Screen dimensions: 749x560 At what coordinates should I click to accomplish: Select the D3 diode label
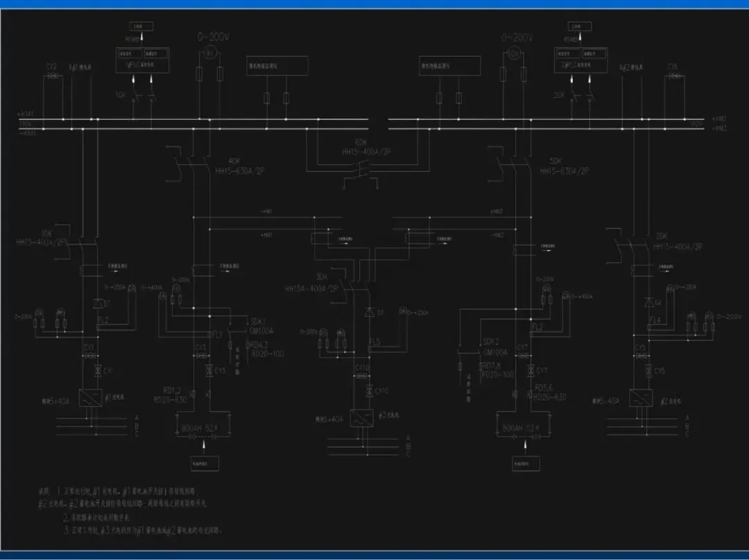point(381,313)
